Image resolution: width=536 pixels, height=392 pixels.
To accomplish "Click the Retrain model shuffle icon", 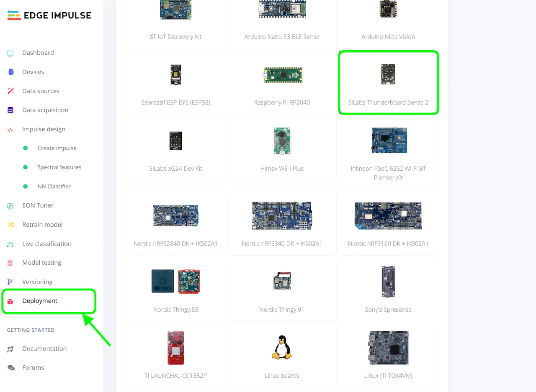I will pos(10,225).
